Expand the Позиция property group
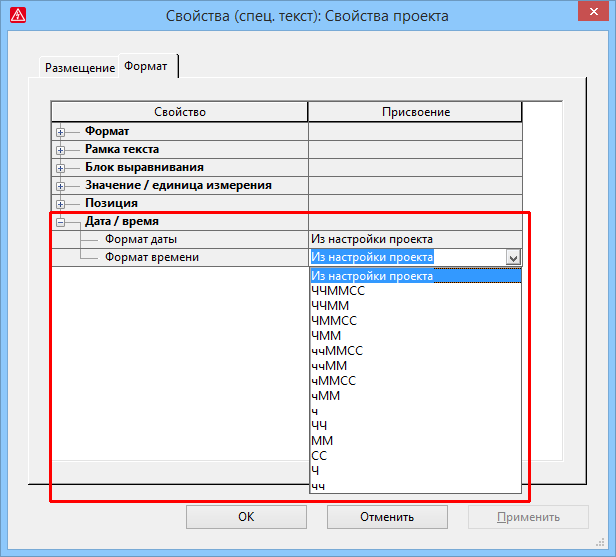Screen dimensions: 616x557 61,203
